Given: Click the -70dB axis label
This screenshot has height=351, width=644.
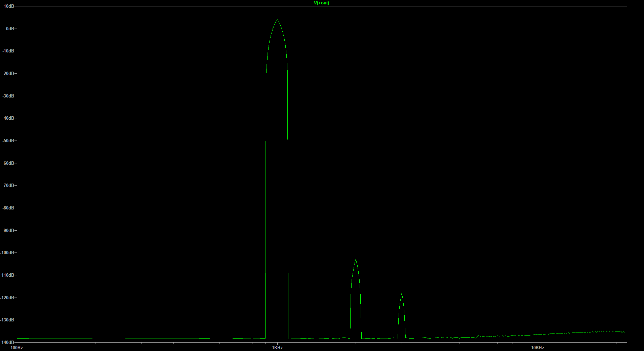Looking at the screenshot, I should [8, 186].
